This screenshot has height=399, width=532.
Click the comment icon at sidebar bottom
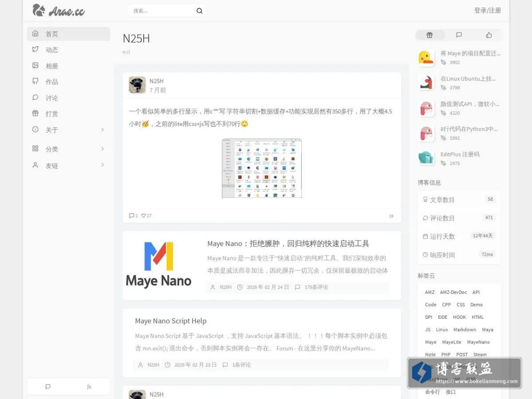[x=48, y=387]
